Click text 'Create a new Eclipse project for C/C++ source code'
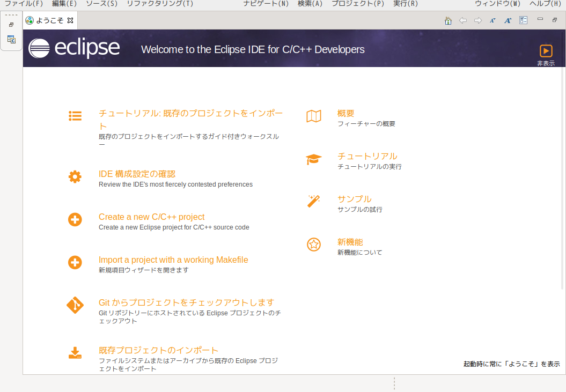 (174, 227)
